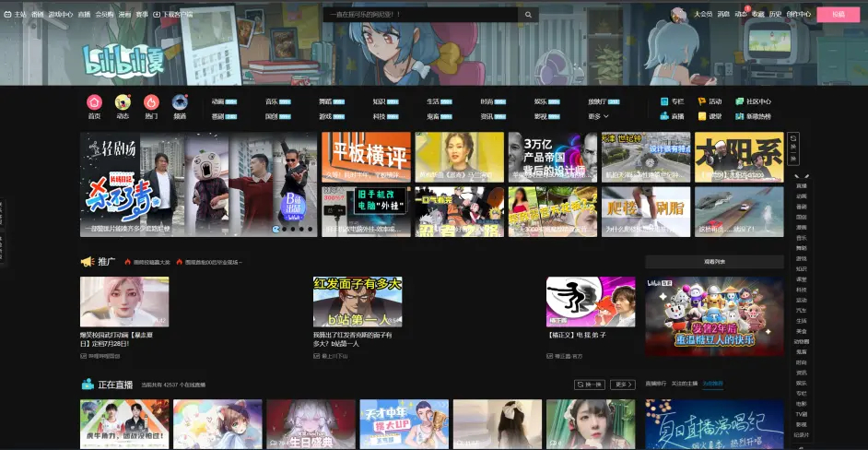This screenshot has height=450, width=868.
Task: Click the 动态 yellow face icon
Action: point(123,102)
